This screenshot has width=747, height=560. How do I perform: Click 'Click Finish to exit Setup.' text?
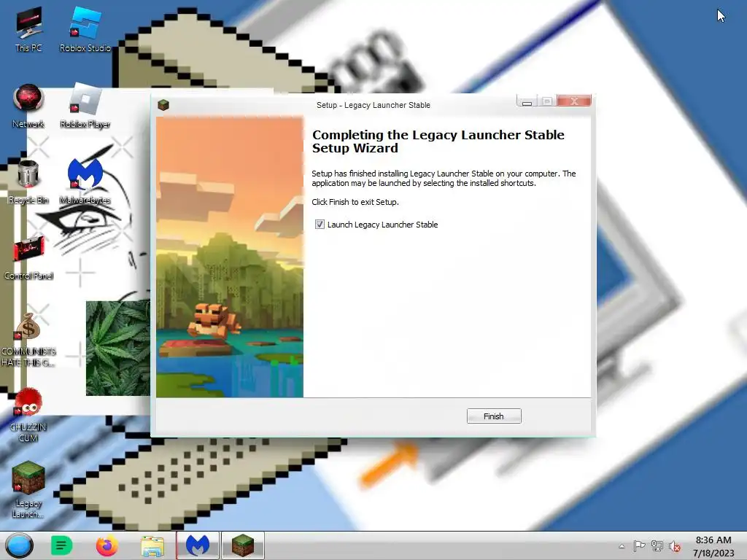click(x=355, y=202)
